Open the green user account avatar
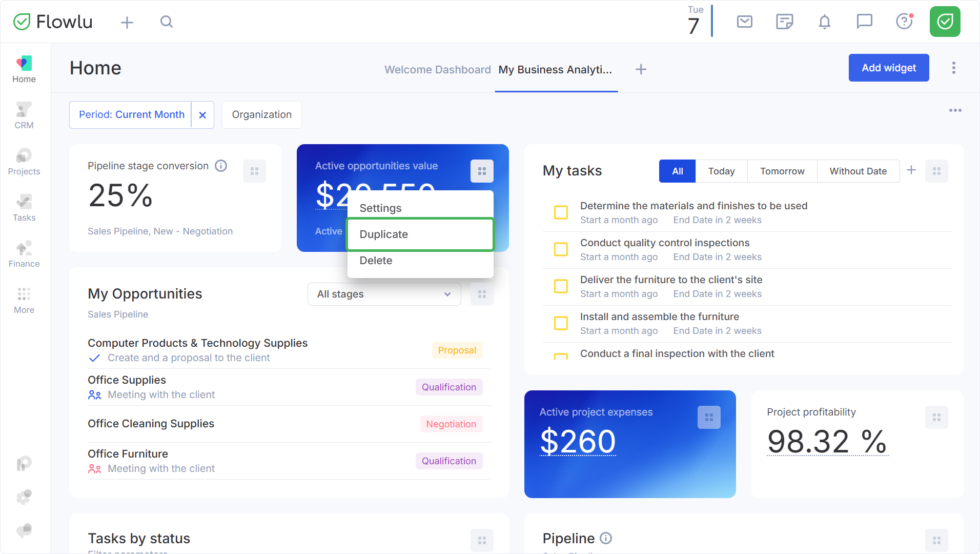Viewport: 980px width, 554px height. pyautogui.click(x=945, y=22)
